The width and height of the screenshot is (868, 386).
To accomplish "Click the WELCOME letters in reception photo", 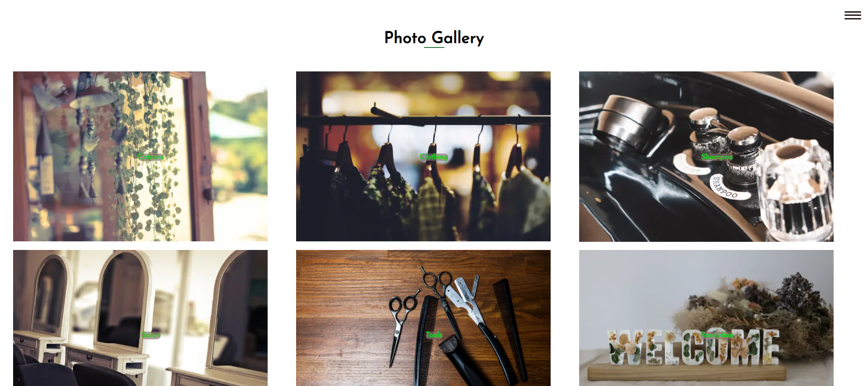I will (x=693, y=347).
